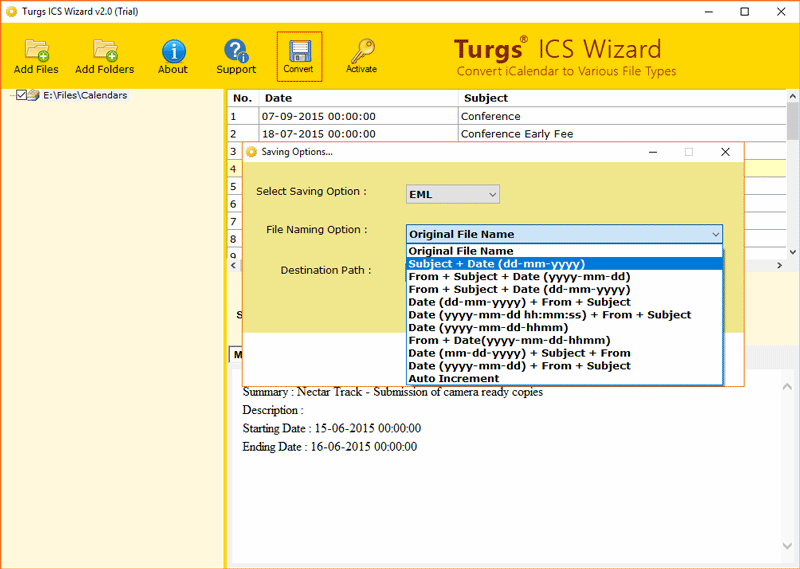This screenshot has height=569, width=800.
Task: Click table horizontal scrollbar left arrow
Action: click(234, 265)
